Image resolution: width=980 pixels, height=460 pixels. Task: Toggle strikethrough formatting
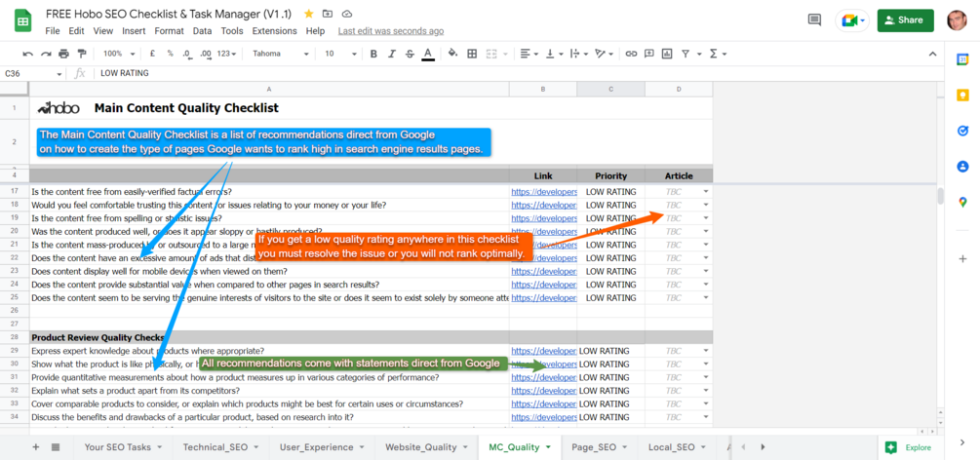tap(410, 54)
